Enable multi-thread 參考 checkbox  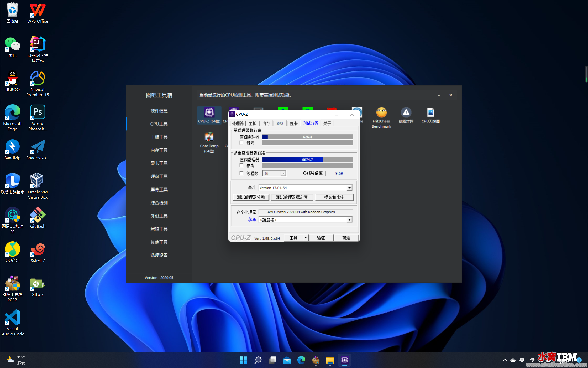(241, 165)
